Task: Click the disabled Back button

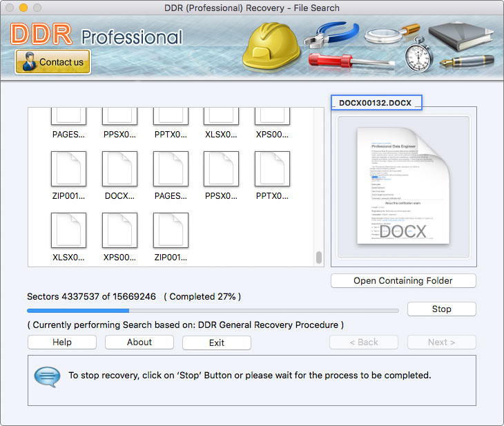Action: click(x=364, y=342)
